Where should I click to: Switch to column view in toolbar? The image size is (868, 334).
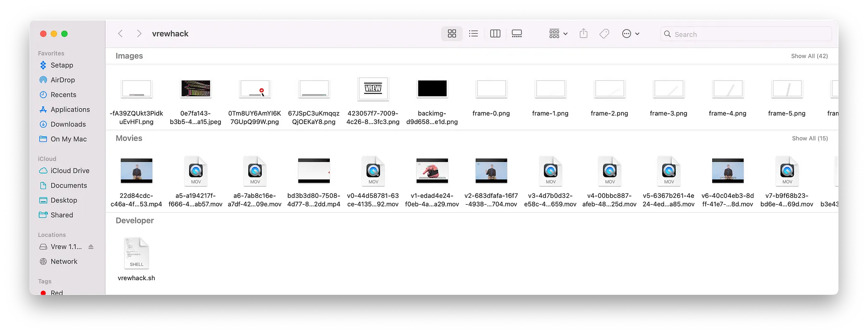pos(495,33)
